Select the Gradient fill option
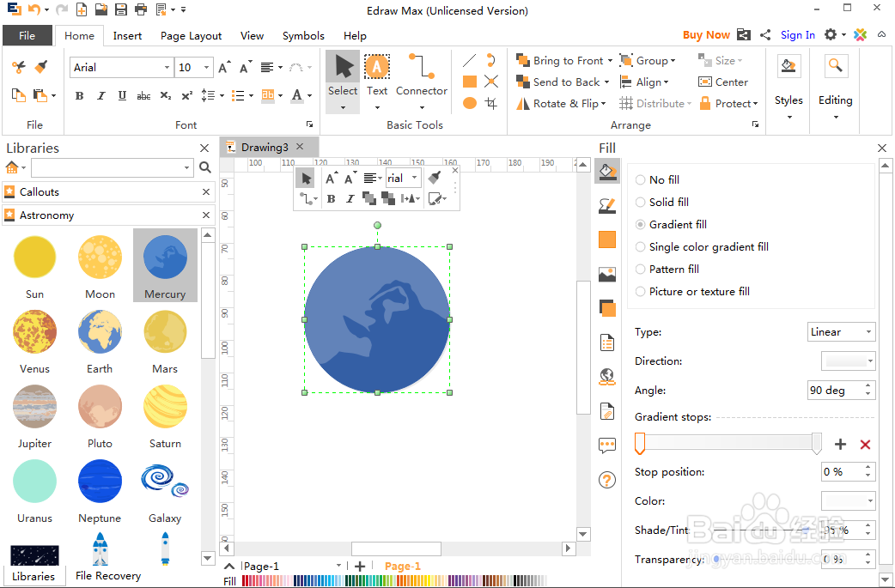The width and height of the screenshot is (895, 588). pyautogui.click(x=672, y=225)
